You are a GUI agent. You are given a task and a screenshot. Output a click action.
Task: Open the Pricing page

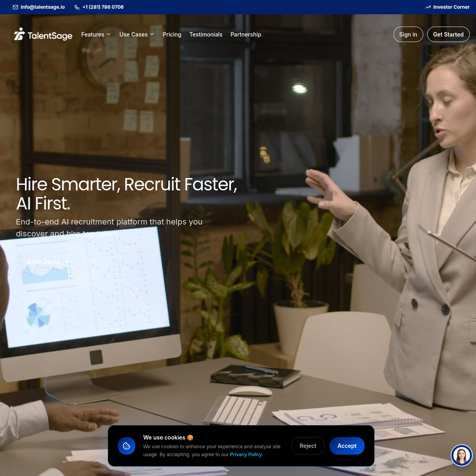pyautogui.click(x=172, y=35)
